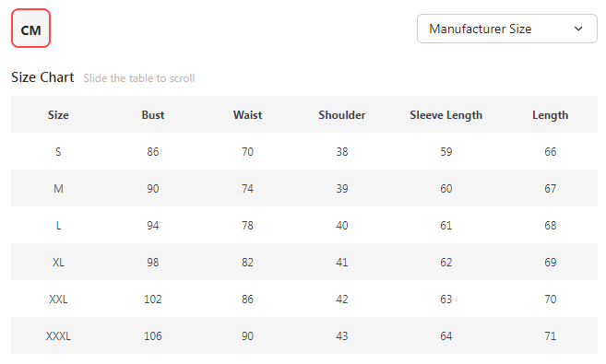
Task: Click the Size Chart heading
Action: pyautogui.click(x=42, y=77)
